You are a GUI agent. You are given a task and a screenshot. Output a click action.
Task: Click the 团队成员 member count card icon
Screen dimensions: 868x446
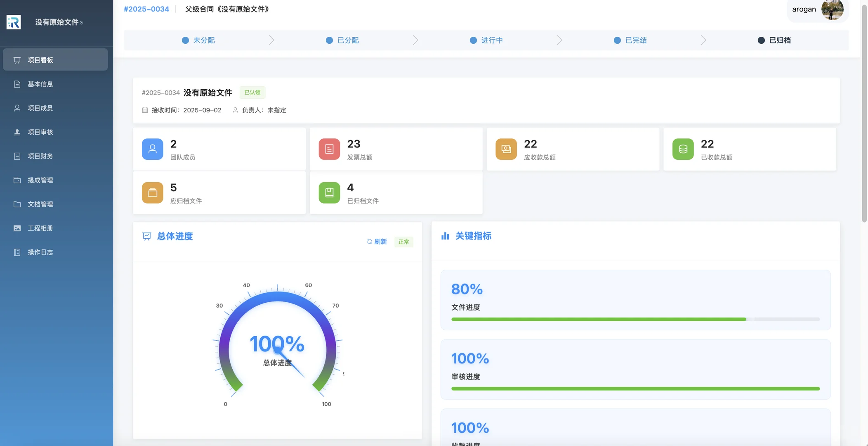(x=152, y=149)
